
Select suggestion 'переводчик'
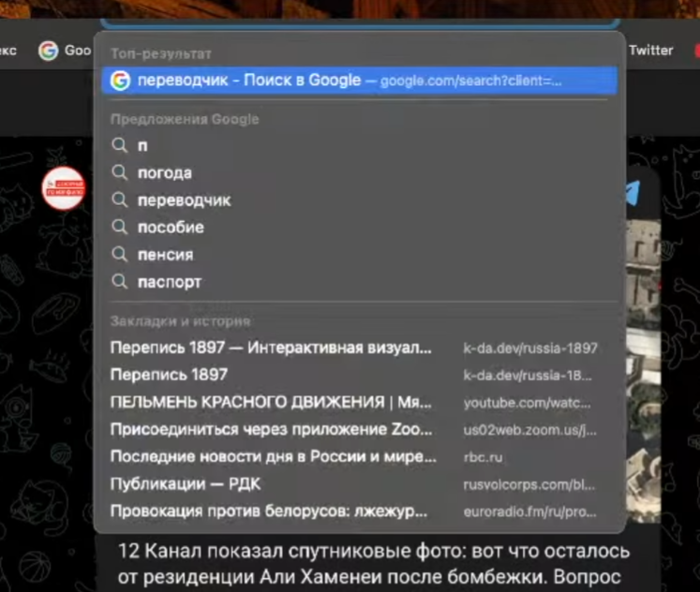[360, 200]
